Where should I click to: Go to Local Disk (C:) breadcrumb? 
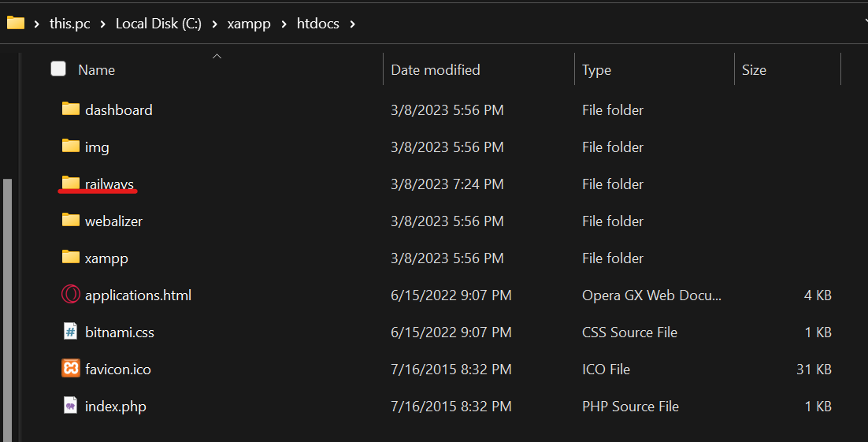tap(158, 24)
